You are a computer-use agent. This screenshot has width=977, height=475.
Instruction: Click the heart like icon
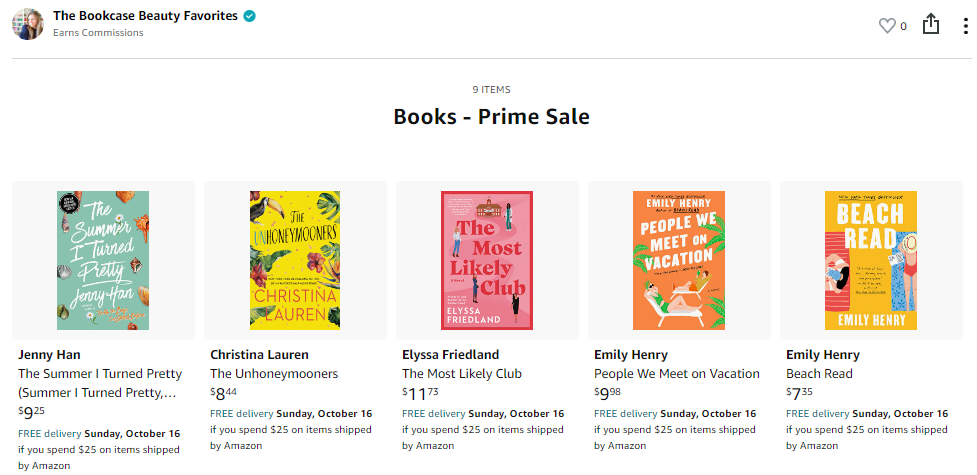click(887, 25)
